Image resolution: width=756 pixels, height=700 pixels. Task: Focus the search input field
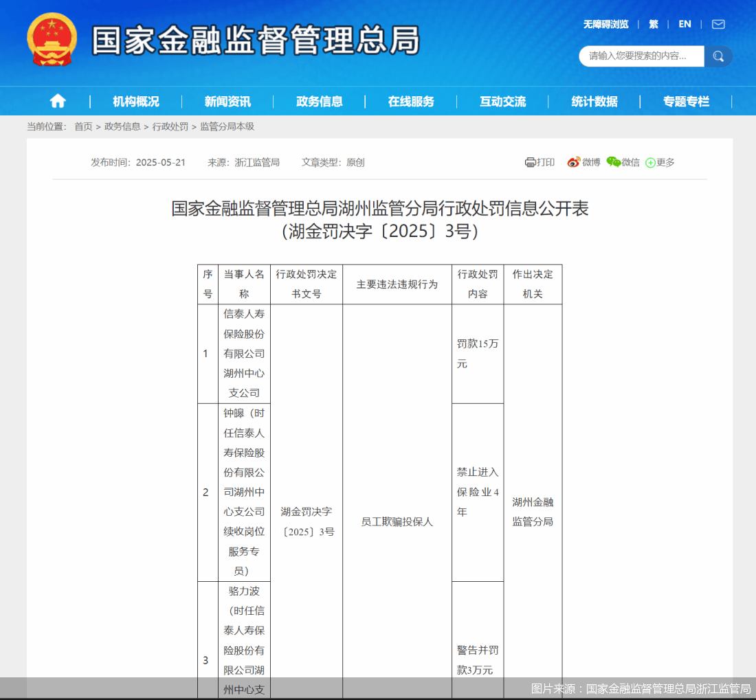[641, 56]
